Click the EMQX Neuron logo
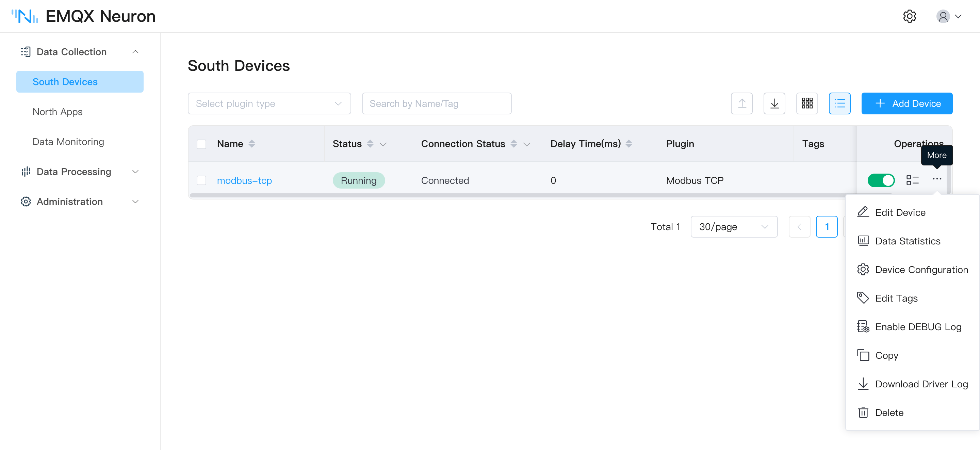The image size is (980, 450). pos(83,16)
